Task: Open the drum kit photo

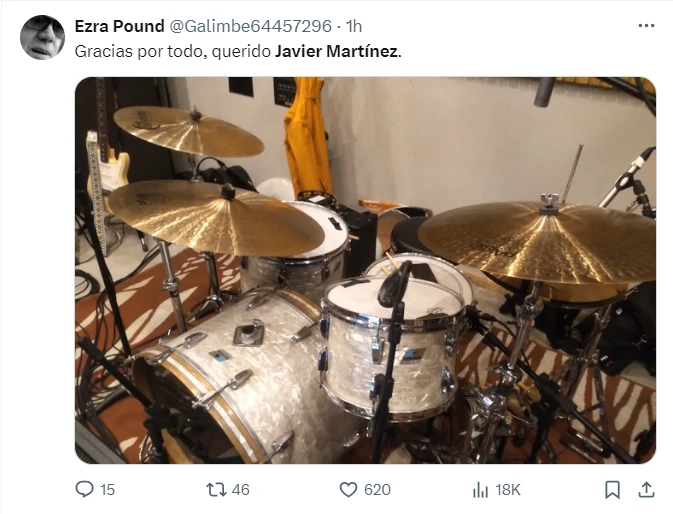Action: point(365,270)
